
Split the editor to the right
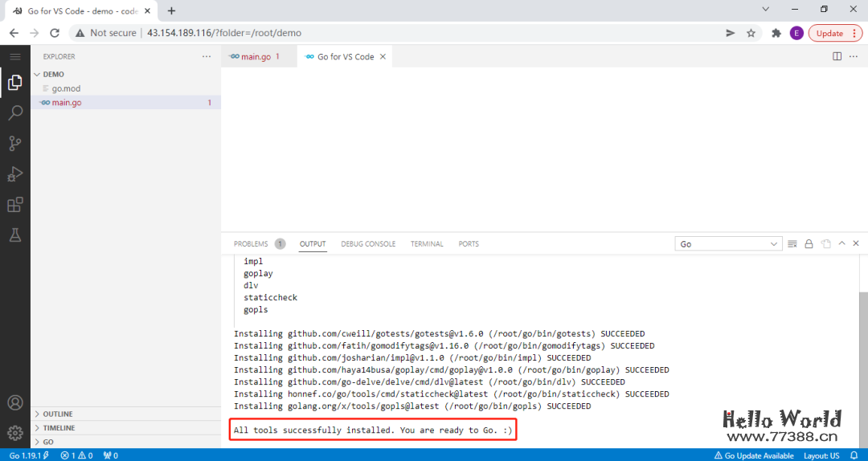(x=837, y=56)
